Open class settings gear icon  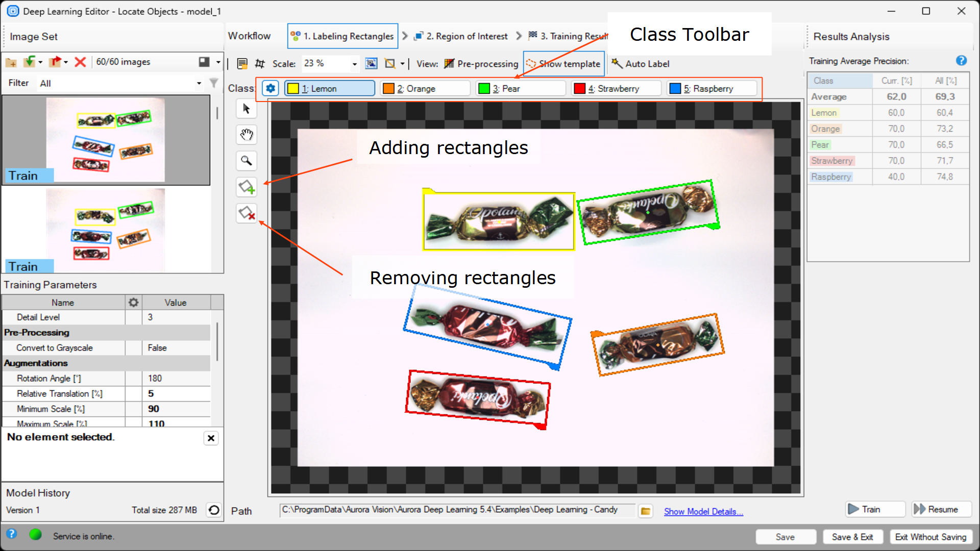(271, 88)
